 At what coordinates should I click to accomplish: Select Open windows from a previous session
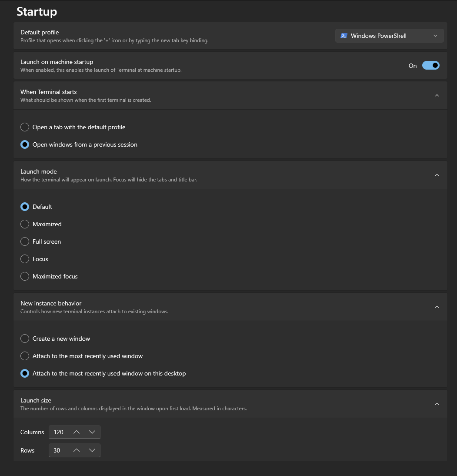point(25,144)
